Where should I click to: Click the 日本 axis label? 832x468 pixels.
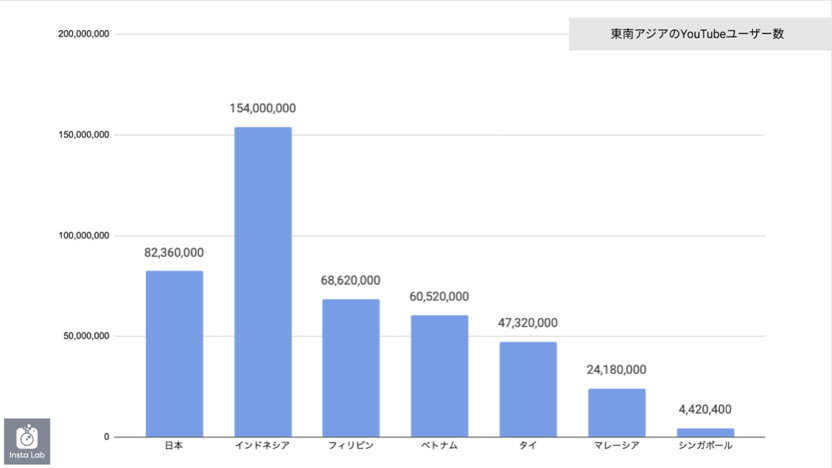tap(174, 446)
